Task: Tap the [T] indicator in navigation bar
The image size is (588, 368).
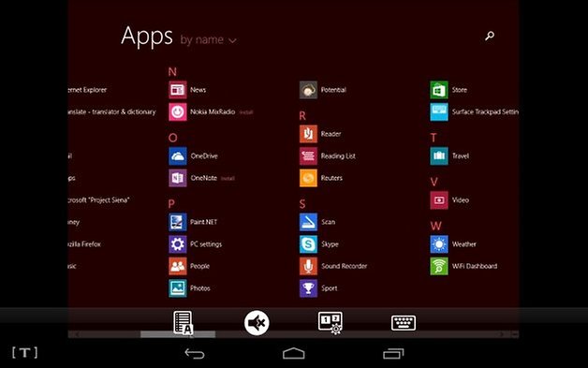Action: [x=24, y=353]
